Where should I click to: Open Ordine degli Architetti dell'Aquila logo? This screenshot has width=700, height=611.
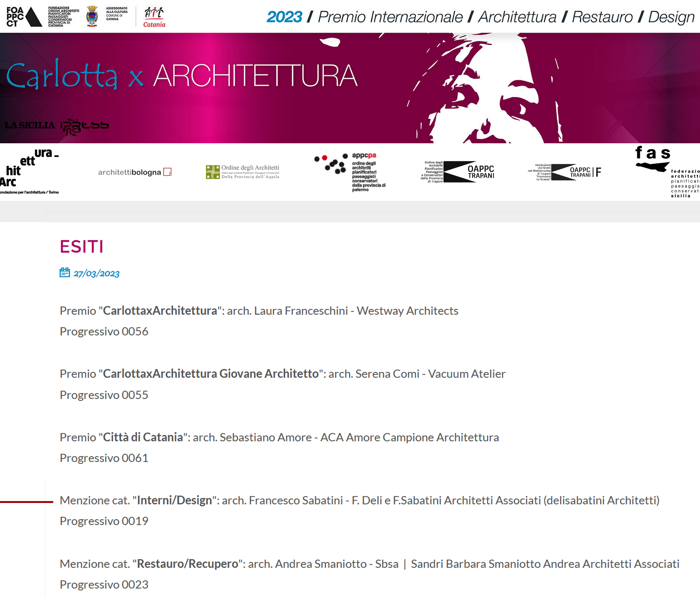pyautogui.click(x=242, y=172)
